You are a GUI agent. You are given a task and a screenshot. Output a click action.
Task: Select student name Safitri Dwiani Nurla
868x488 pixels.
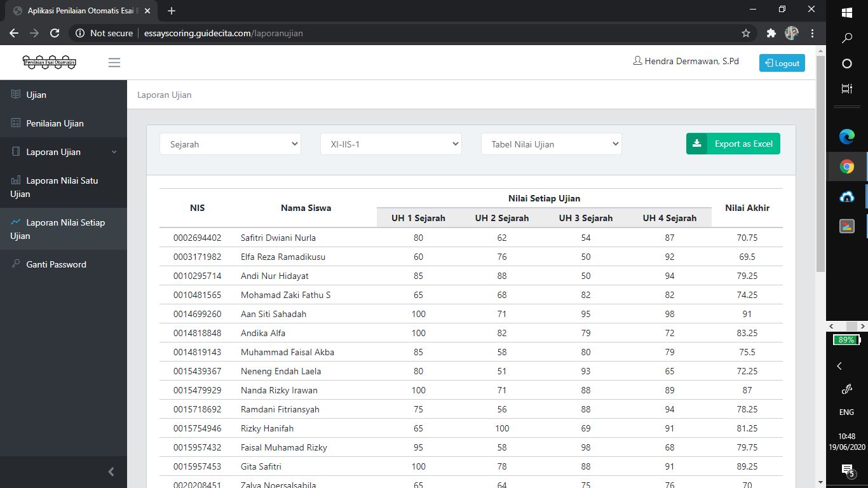click(278, 238)
